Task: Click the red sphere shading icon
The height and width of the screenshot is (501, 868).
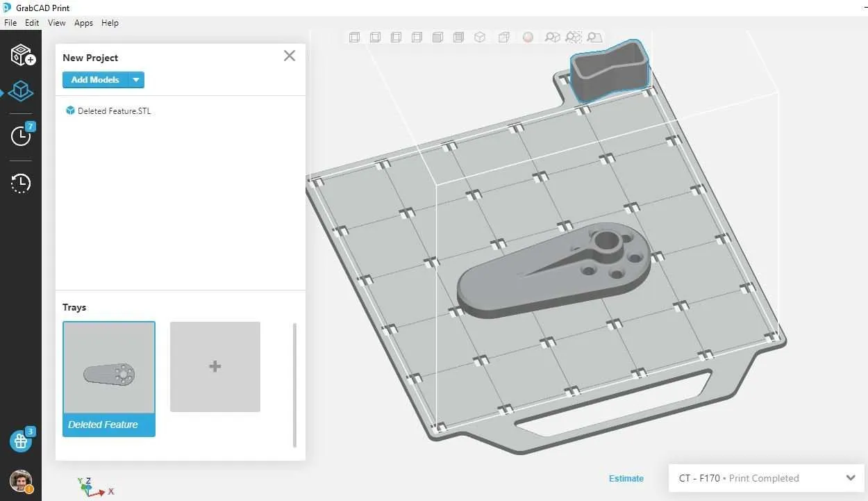Action: [528, 38]
